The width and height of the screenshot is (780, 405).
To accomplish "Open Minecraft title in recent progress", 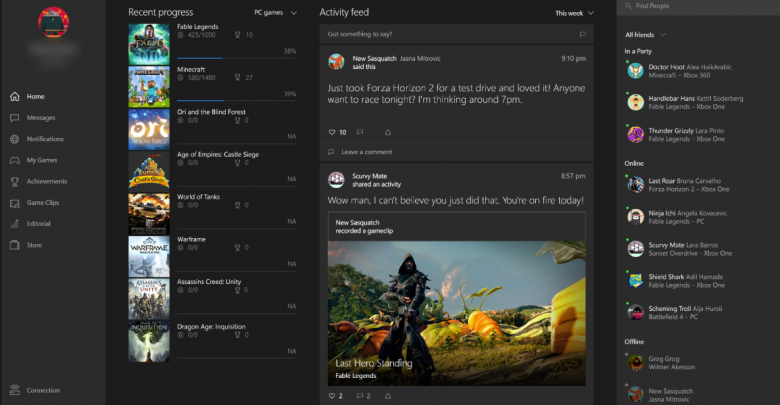I will (191, 69).
